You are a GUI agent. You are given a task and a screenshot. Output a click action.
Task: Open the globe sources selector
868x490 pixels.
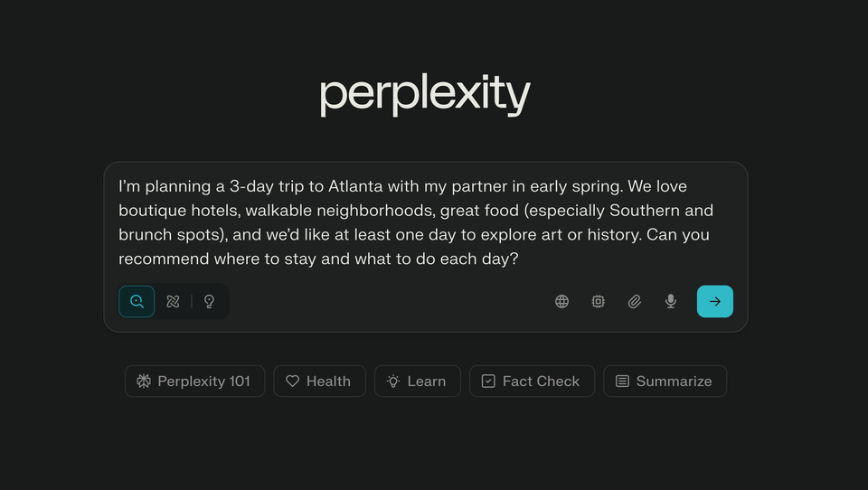pos(561,302)
